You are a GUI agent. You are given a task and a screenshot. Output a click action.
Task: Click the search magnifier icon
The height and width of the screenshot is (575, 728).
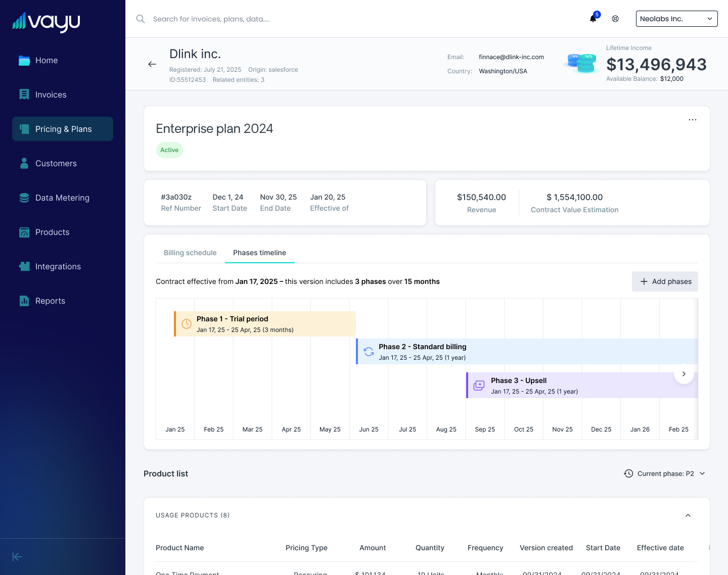(x=140, y=19)
